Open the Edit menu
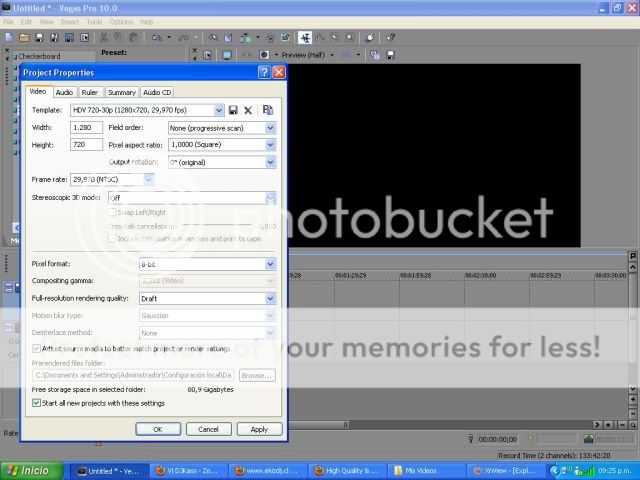This screenshot has width=640, height=480. pyautogui.click(x=26, y=22)
